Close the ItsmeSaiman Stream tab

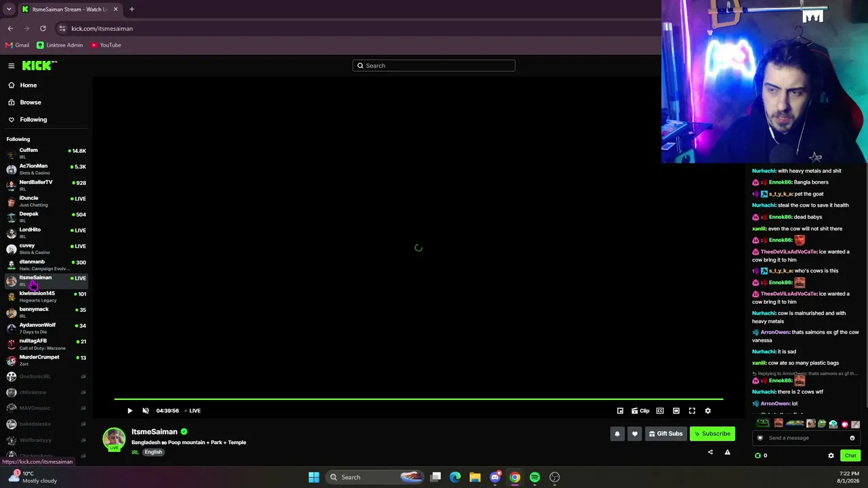pyautogui.click(x=115, y=9)
